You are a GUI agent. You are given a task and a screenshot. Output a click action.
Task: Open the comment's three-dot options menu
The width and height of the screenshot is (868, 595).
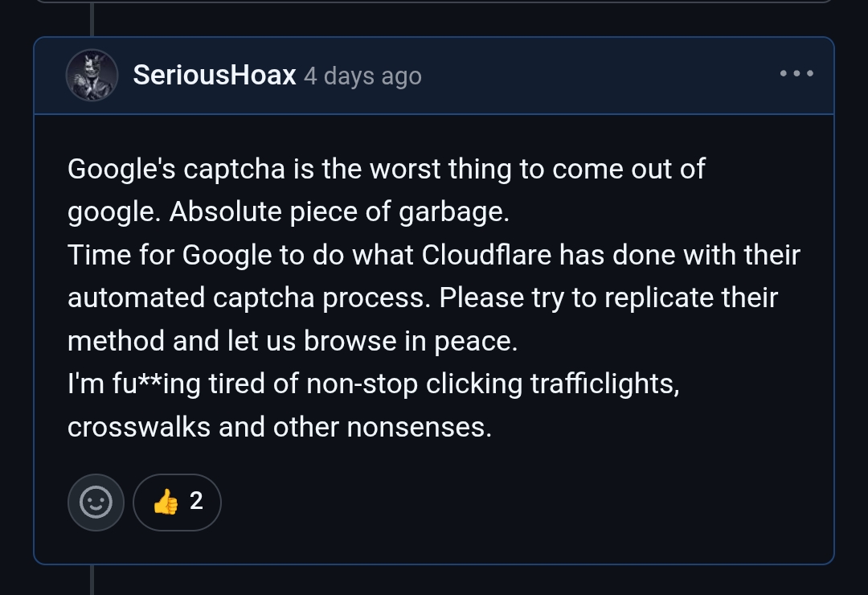(796, 74)
